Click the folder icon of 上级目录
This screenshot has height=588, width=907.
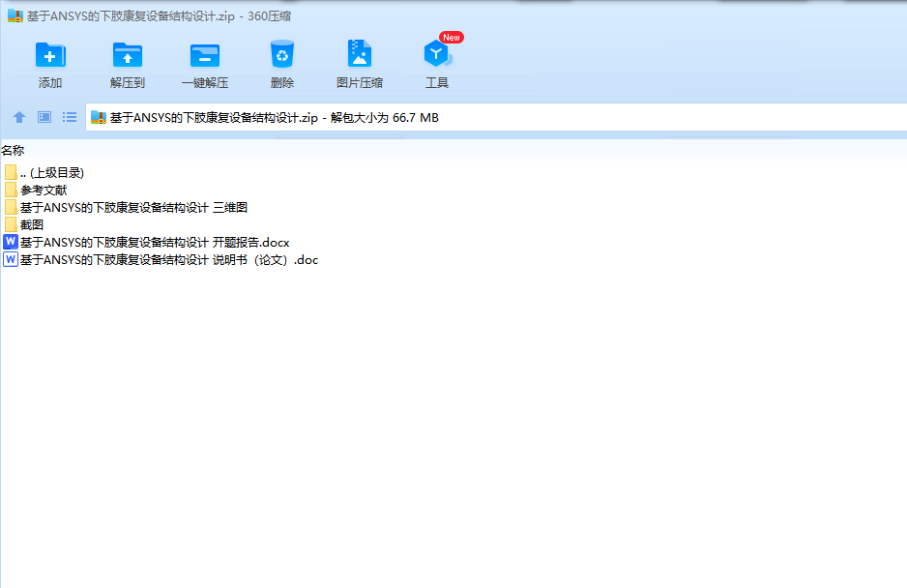pyautogui.click(x=11, y=172)
